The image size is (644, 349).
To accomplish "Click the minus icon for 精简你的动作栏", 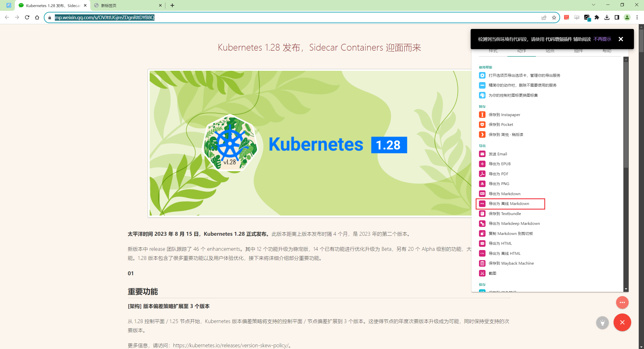I will (x=482, y=85).
